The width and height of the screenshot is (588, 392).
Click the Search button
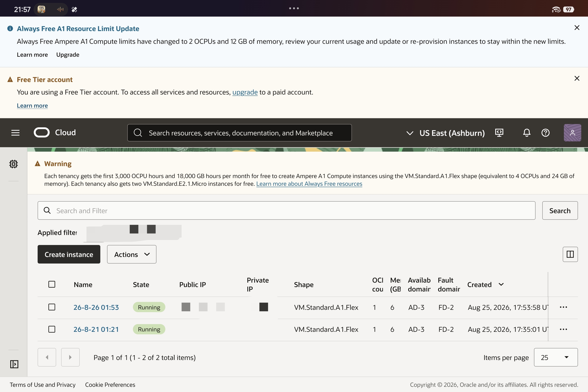[560, 210]
